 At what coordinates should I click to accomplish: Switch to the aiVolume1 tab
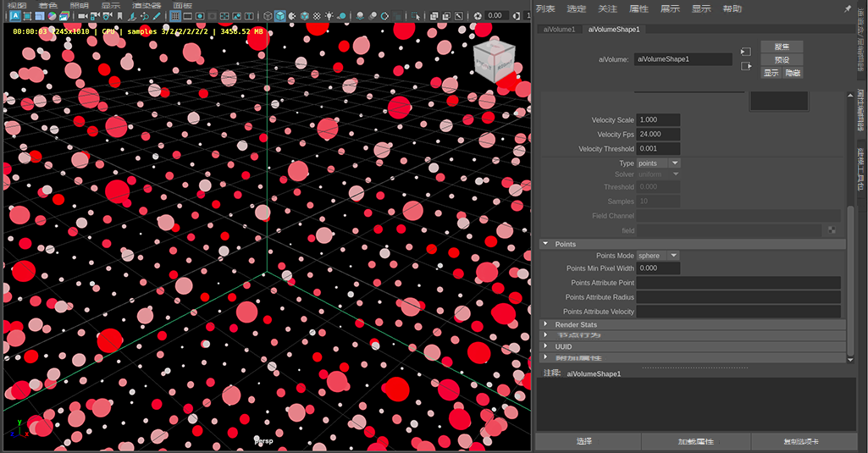pos(559,30)
